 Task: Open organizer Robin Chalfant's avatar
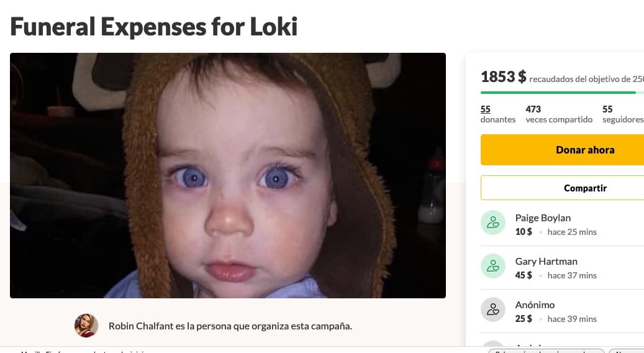coord(86,326)
